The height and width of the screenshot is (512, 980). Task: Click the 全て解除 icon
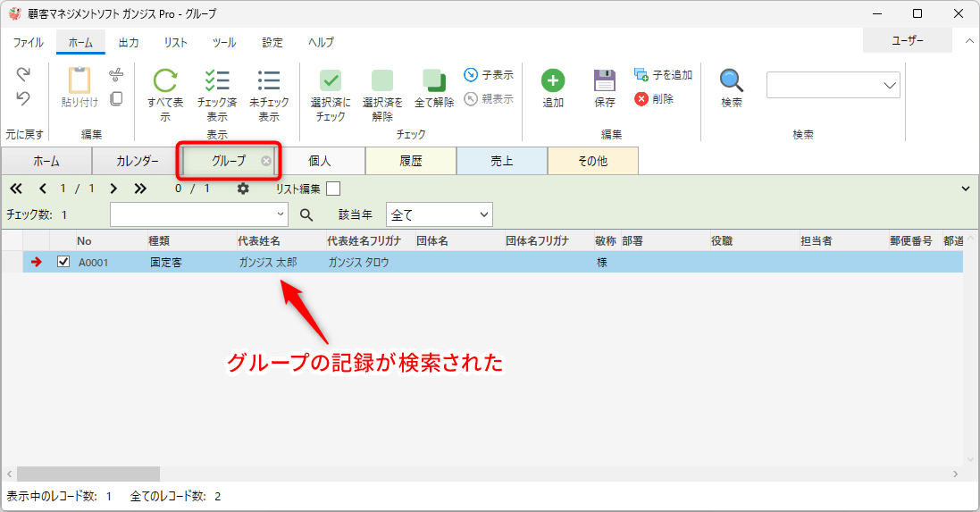[x=434, y=81]
